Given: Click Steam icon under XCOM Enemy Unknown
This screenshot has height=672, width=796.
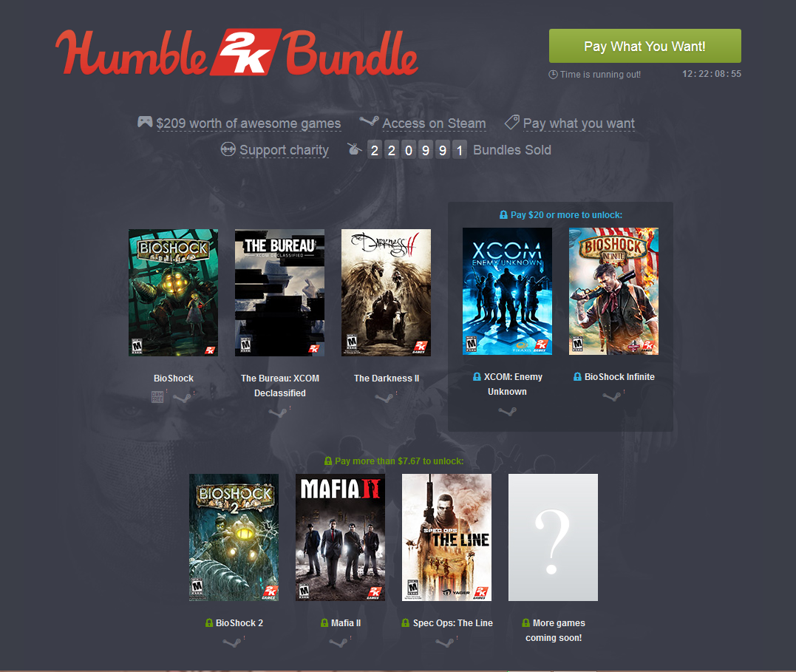Looking at the screenshot, I should [507, 411].
